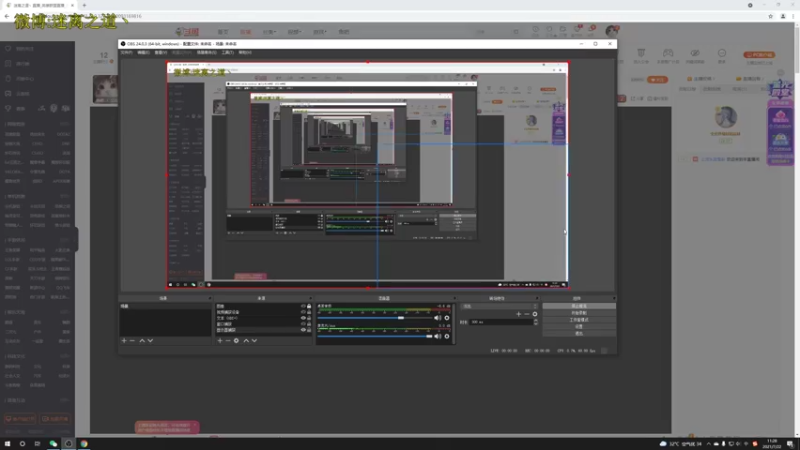Click Exit button in OBS Controls

point(579,333)
